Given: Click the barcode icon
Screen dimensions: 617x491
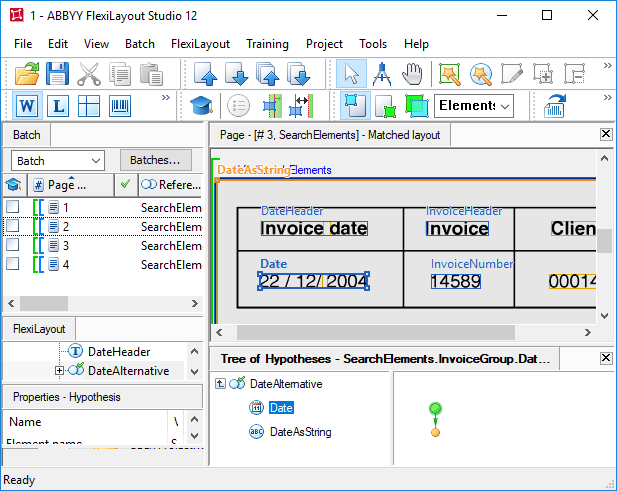Looking at the screenshot, I should 120,106.
